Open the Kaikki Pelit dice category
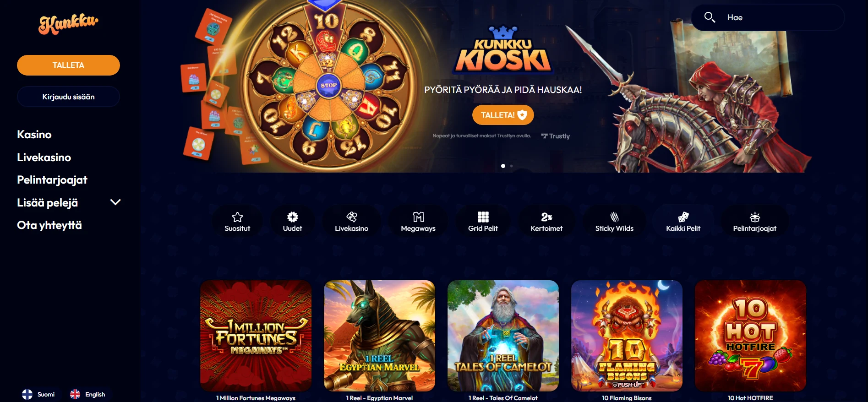This screenshot has width=868, height=402. click(683, 221)
